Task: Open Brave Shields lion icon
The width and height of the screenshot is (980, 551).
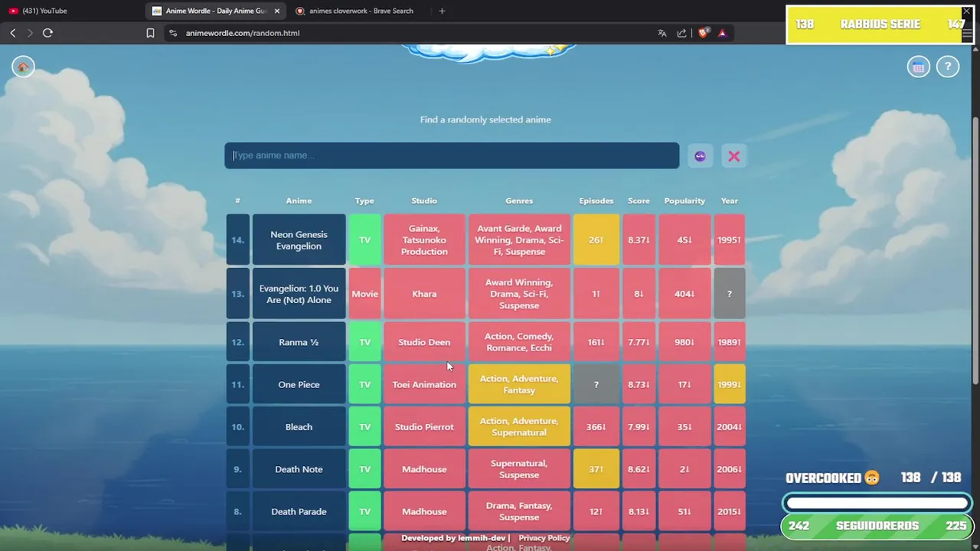Action: tap(704, 33)
